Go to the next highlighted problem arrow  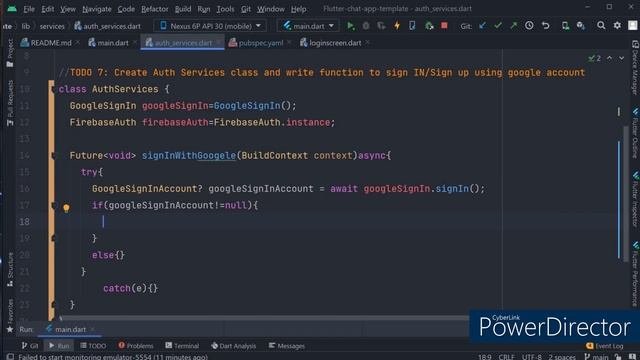pyautogui.click(x=621, y=58)
